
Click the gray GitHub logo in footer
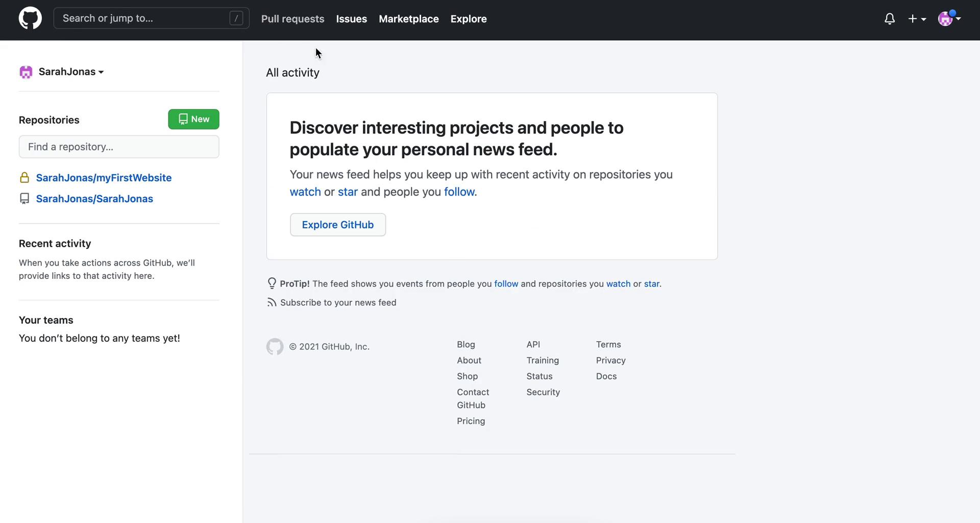click(x=275, y=347)
